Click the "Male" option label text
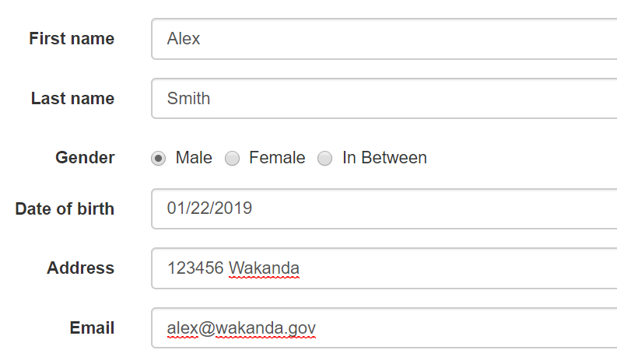The image size is (617, 364). point(194,158)
